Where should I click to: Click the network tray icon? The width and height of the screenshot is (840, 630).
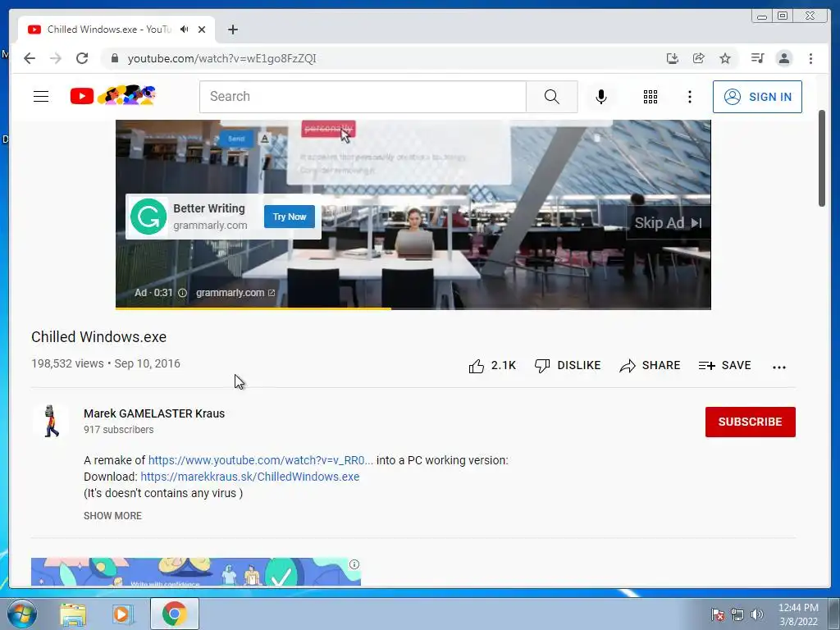tap(737, 614)
